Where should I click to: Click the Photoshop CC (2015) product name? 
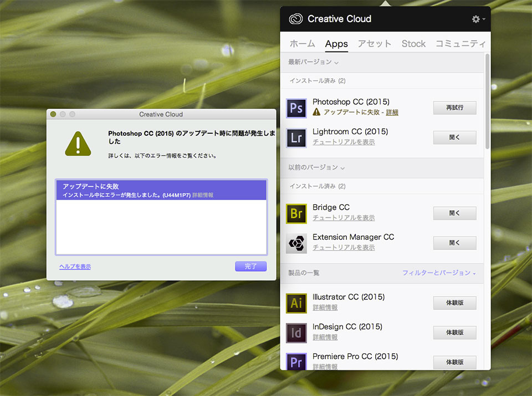(x=351, y=102)
